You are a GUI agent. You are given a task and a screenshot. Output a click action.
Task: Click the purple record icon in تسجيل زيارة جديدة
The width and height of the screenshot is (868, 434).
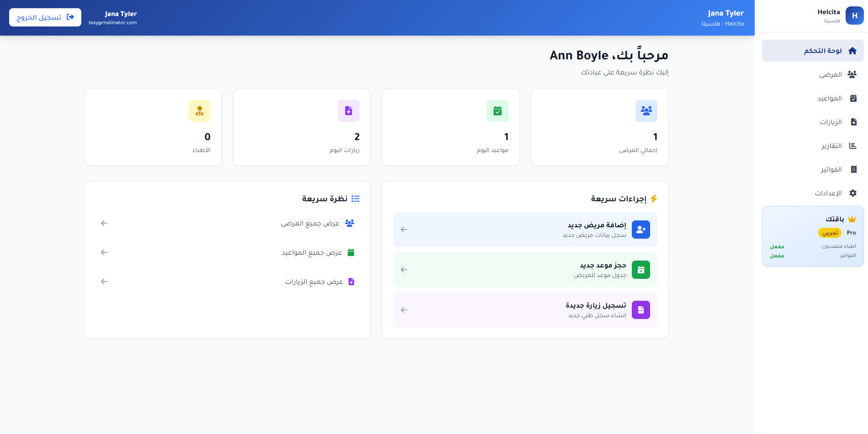(x=640, y=310)
